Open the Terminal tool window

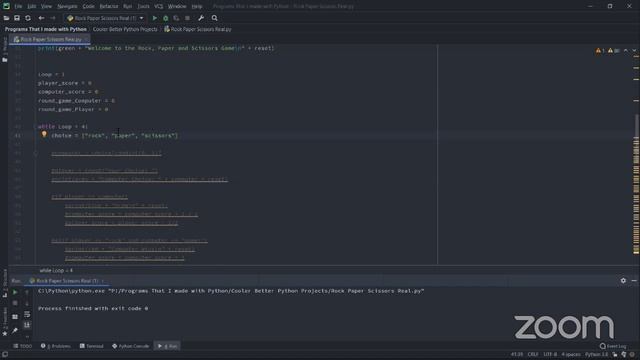(91, 346)
